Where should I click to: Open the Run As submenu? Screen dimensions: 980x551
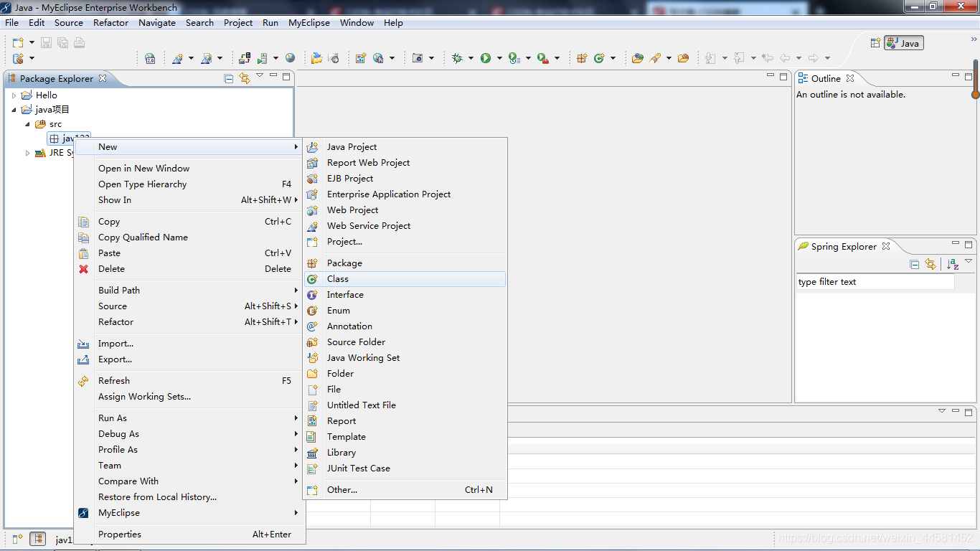pos(189,418)
